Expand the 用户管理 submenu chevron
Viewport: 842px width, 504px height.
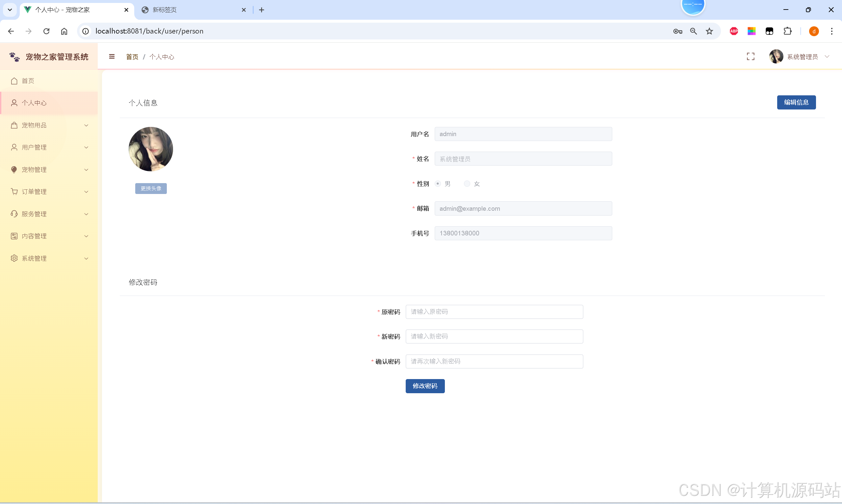(x=86, y=147)
